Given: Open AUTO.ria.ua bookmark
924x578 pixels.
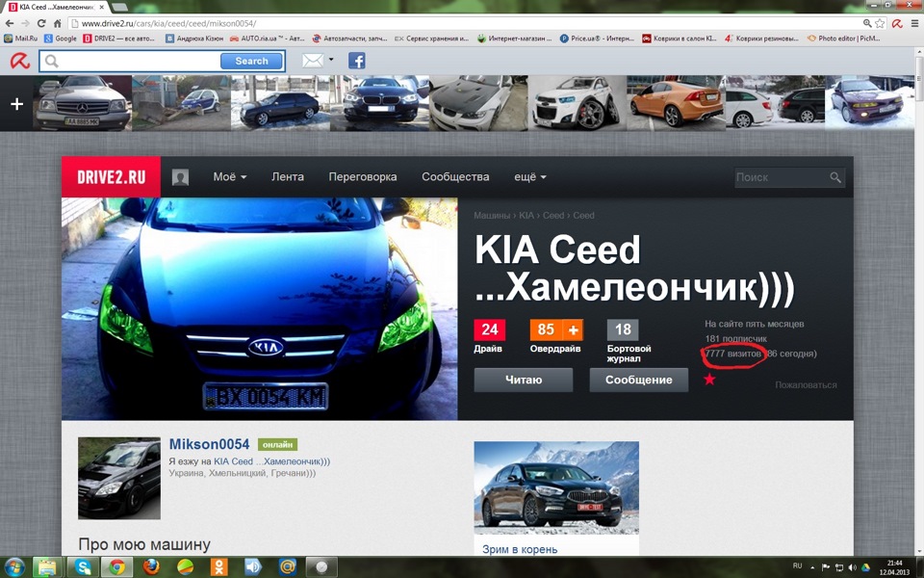Looking at the screenshot, I should (x=267, y=39).
